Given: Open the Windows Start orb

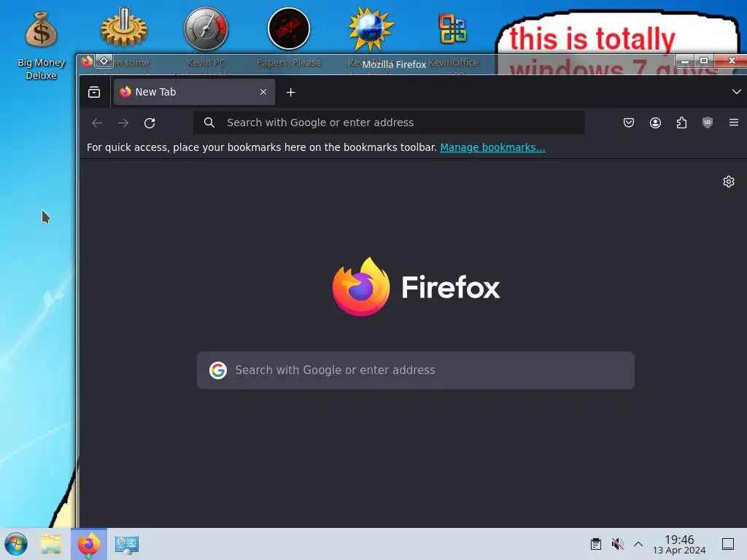Looking at the screenshot, I should (16, 544).
